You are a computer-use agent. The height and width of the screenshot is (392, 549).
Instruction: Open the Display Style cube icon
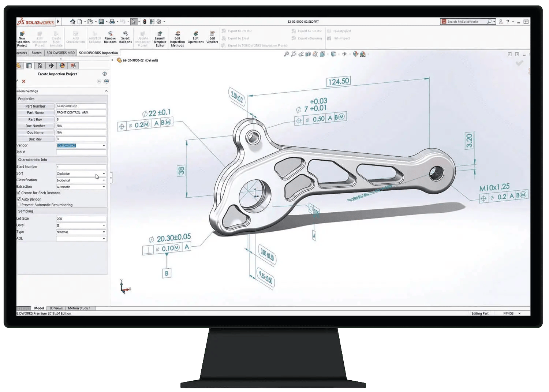333,54
